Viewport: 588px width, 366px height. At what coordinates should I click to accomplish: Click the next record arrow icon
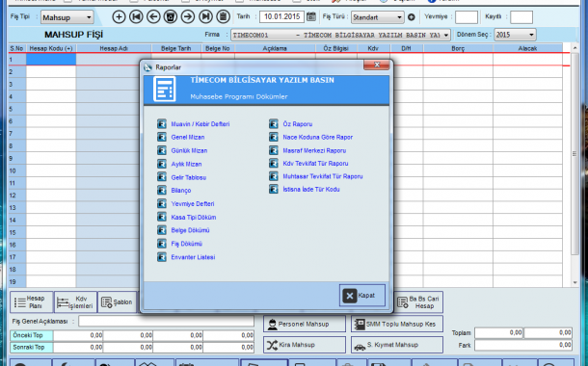(x=188, y=17)
